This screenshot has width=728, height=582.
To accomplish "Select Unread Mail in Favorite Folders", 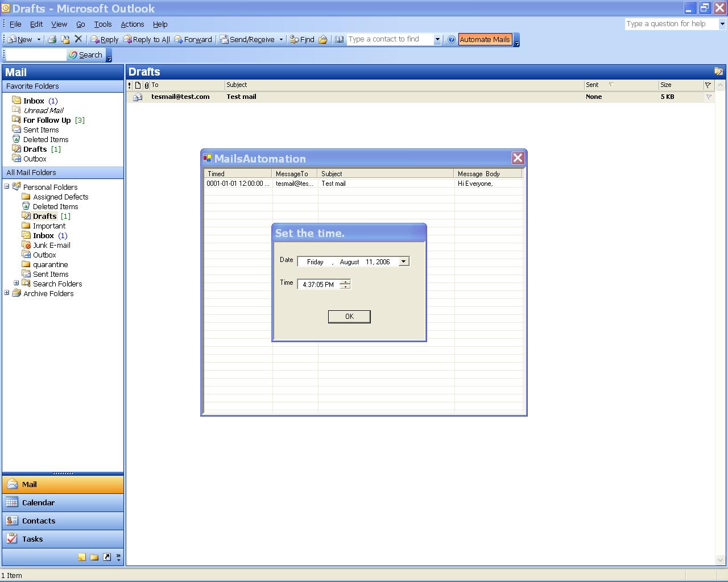I will tap(43, 110).
